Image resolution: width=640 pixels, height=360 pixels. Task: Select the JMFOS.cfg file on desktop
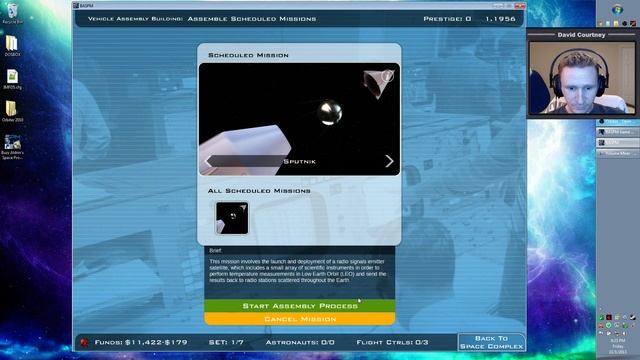[x=12, y=79]
